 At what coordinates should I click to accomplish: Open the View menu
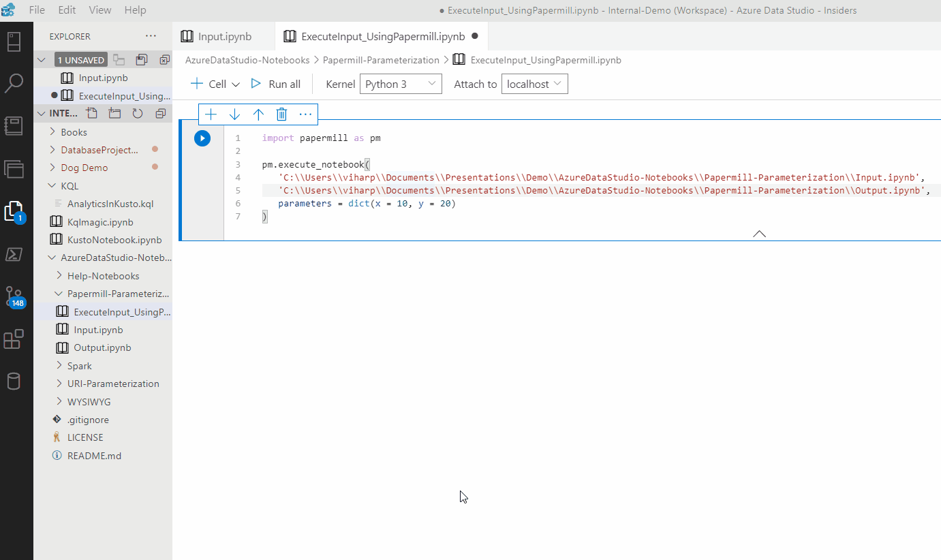[x=99, y=10]
